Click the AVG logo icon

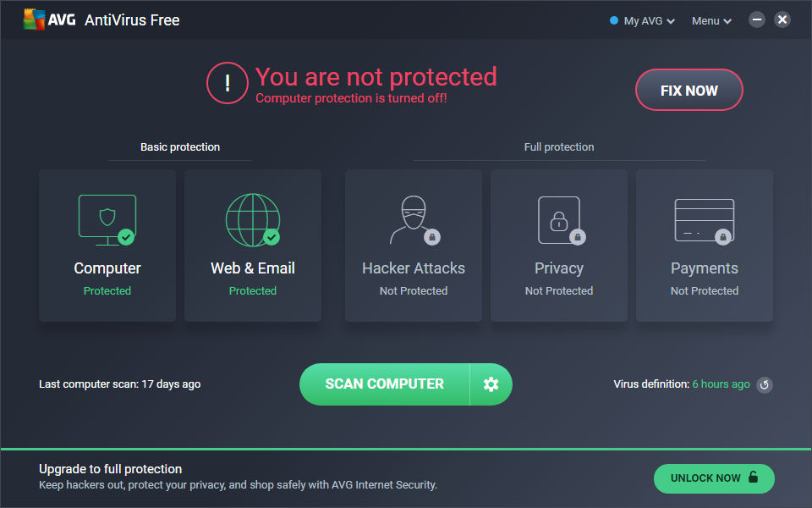34,19
